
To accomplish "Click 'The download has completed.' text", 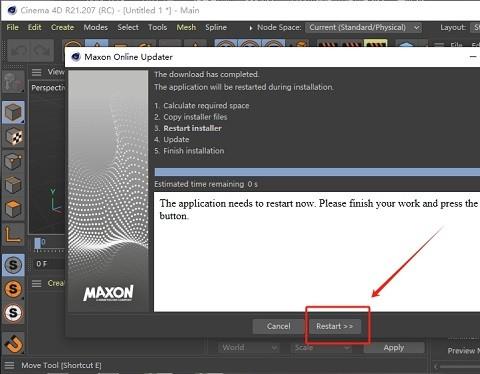I will [x=206, y=74].
